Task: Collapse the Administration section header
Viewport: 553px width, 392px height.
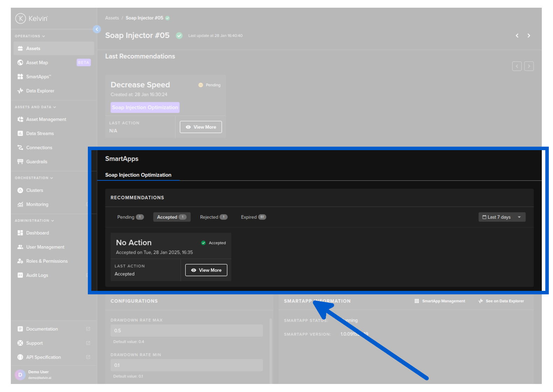Action: 34,221
